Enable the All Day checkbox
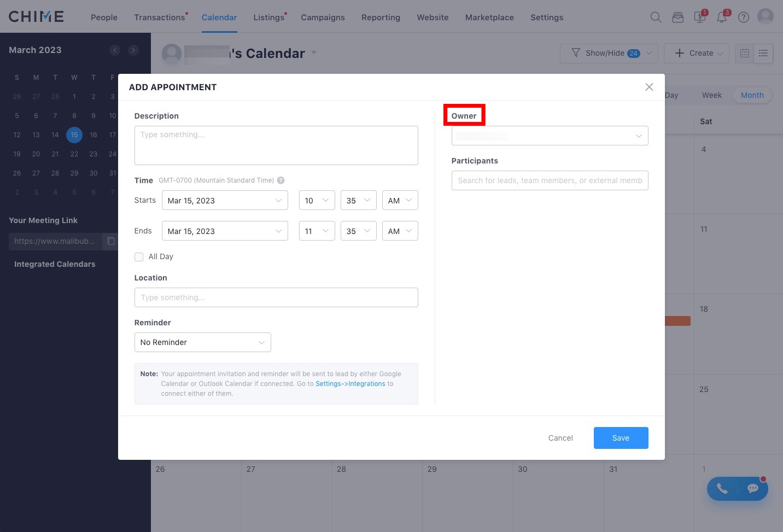 coord(139,256)
